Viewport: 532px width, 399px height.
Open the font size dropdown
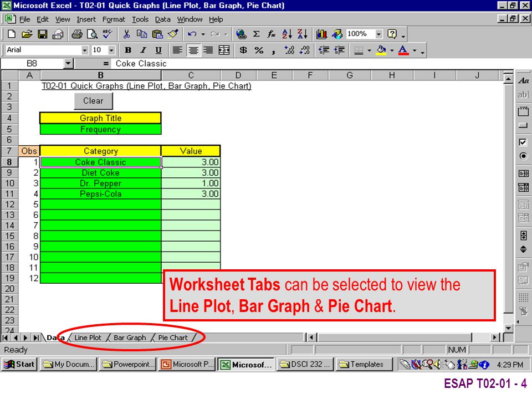click(111, 50)
